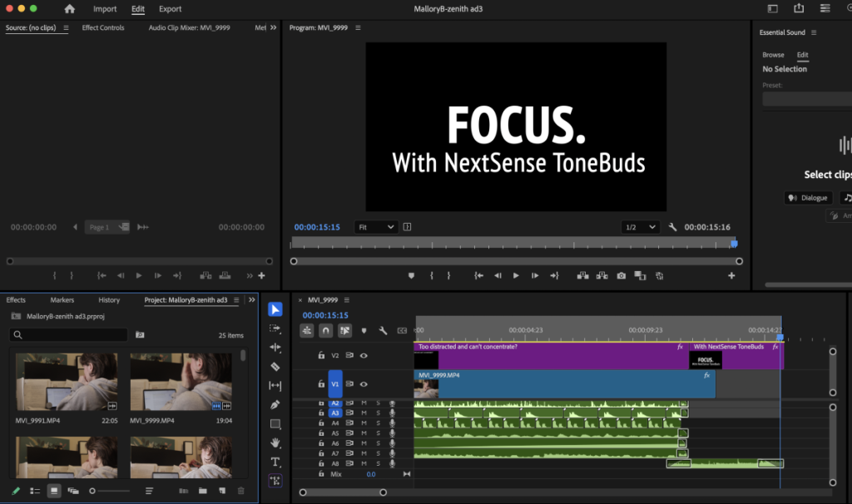Toggle V2 track output eye icon
This screenshot has width=852, height=504.
364,356
